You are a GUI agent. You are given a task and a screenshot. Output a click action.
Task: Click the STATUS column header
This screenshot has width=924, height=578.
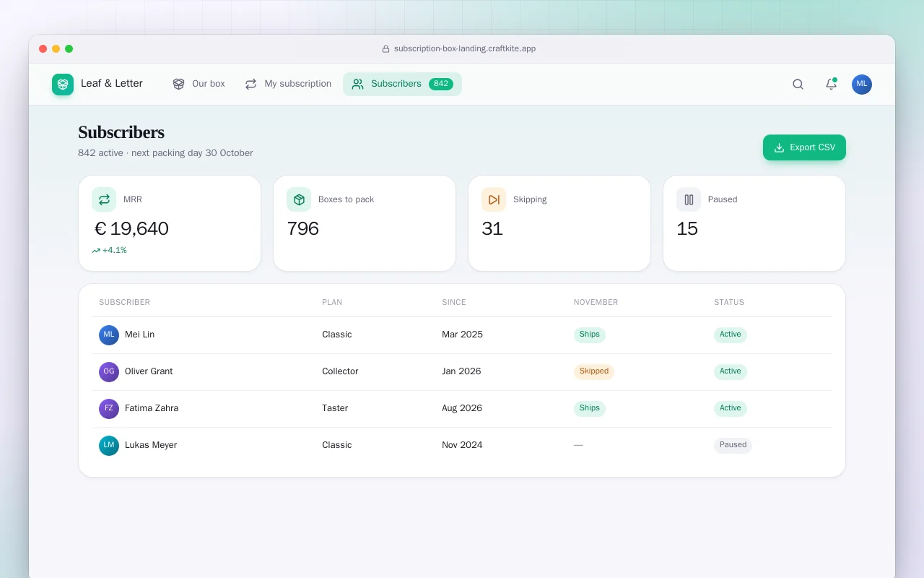[x=729, y=302]
